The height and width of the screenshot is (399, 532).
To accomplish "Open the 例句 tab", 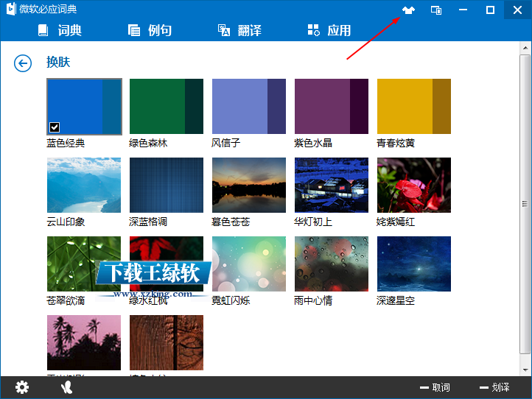I will tap(150, 30).
